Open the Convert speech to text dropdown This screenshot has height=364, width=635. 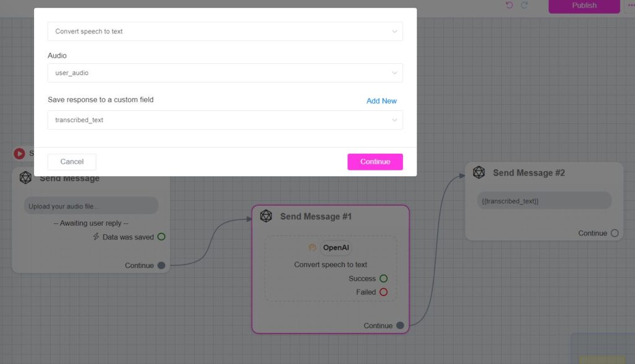pyautogui.click(x=224, y=31)
